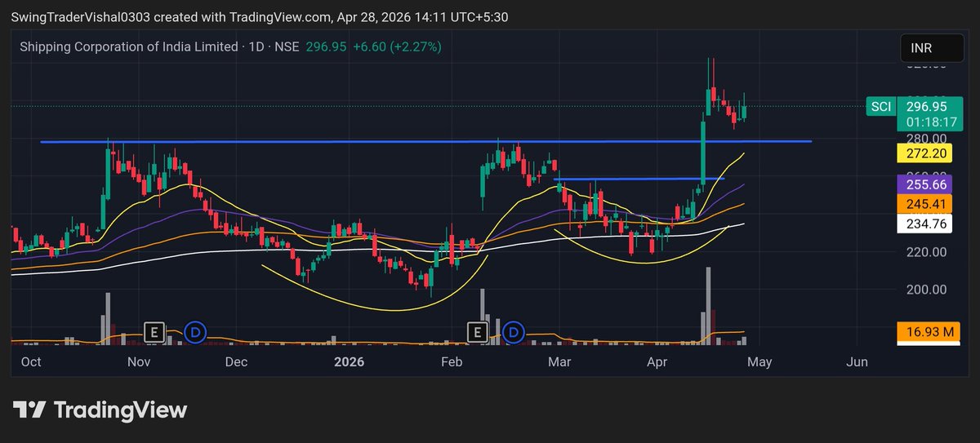The image size is (980, 443).
Task: Click the dividend 'D' marker near mid-November
Action: click(x=194, y=331)
